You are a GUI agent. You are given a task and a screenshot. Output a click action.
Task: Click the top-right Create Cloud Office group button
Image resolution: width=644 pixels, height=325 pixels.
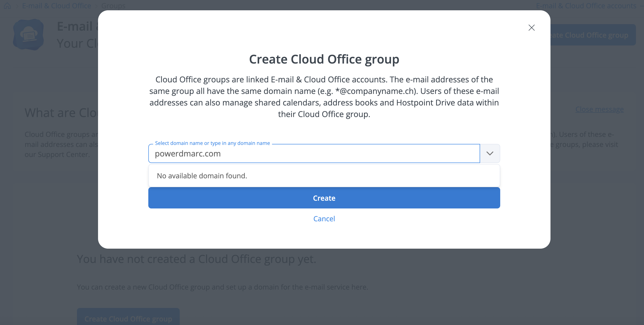click(x=593, y=35)
